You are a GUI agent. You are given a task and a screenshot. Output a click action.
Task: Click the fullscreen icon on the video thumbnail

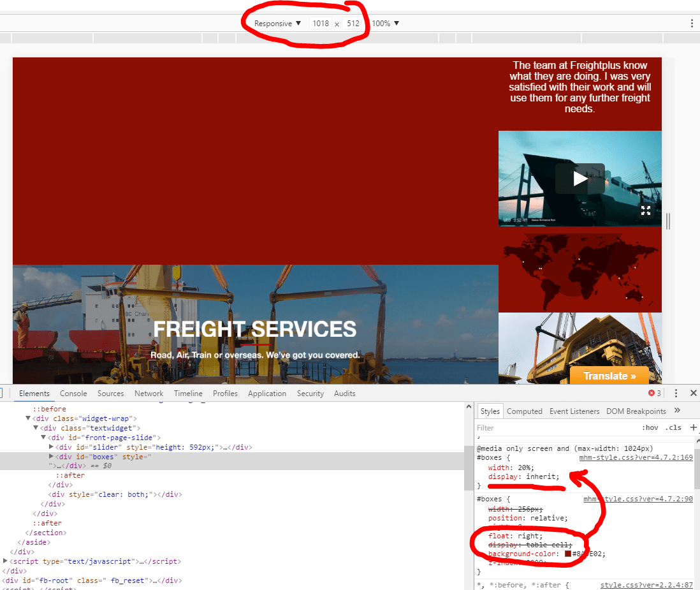tap(646, 210)
